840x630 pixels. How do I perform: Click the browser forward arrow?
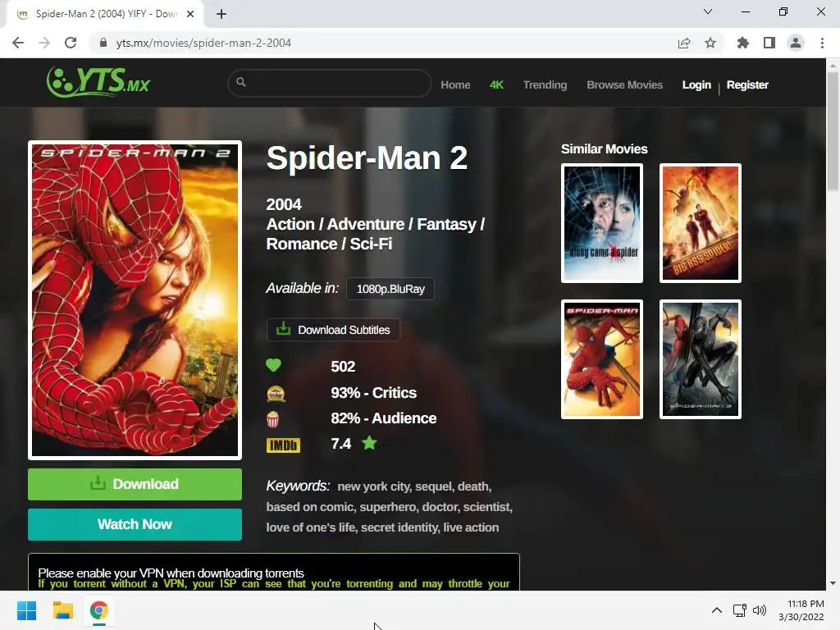pos(44,43)
